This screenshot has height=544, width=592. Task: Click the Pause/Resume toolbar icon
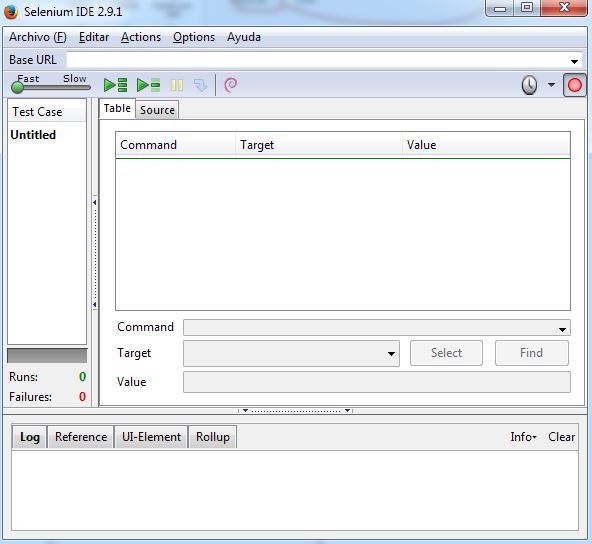(x=177, y=85)
